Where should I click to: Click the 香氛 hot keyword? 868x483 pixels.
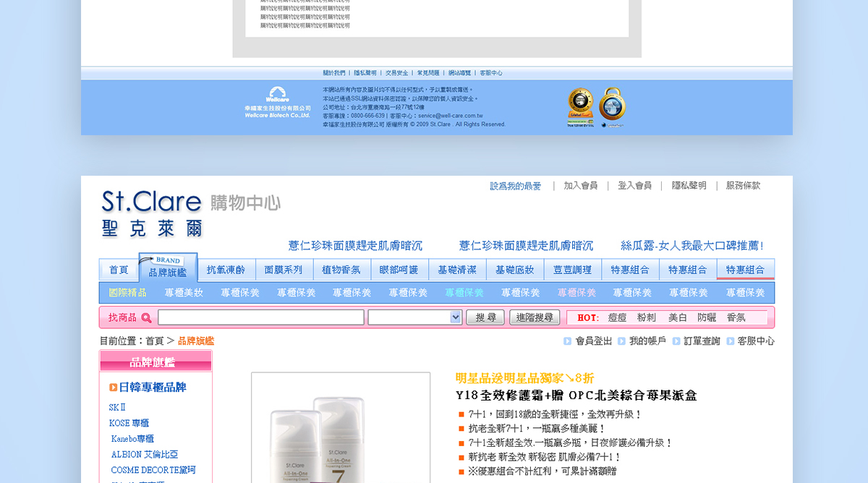click(736, 317)
